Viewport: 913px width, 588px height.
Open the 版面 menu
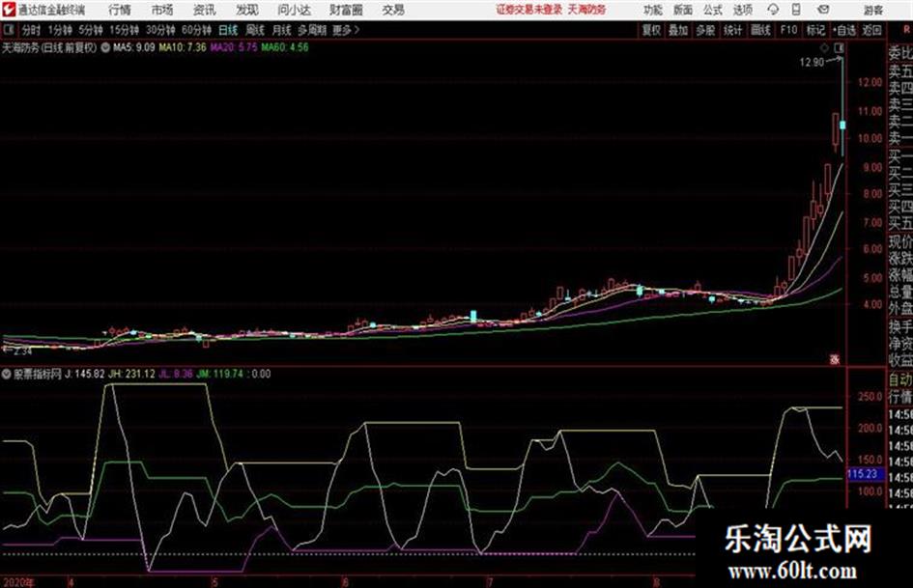(x=682, y=10)
